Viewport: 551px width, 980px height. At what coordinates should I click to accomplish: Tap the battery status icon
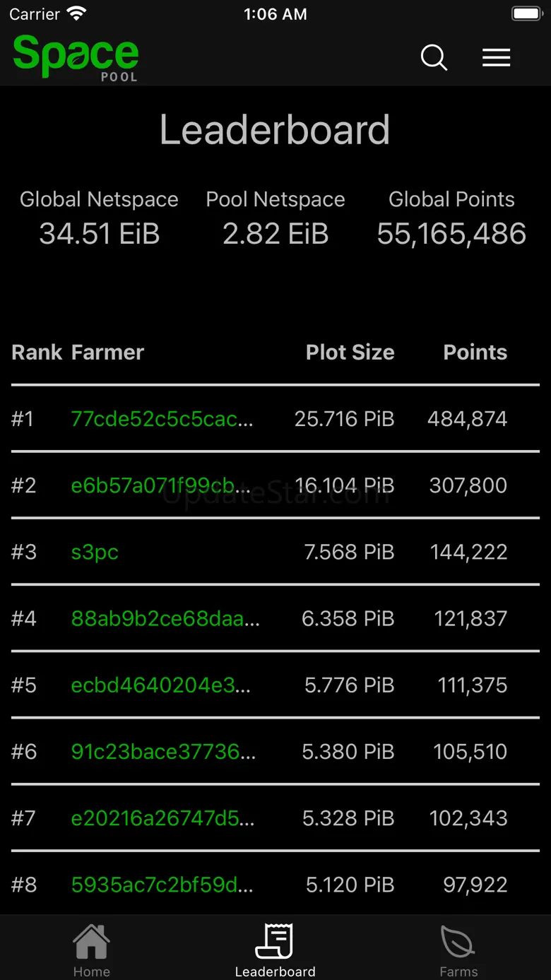(x=526, y=13)
